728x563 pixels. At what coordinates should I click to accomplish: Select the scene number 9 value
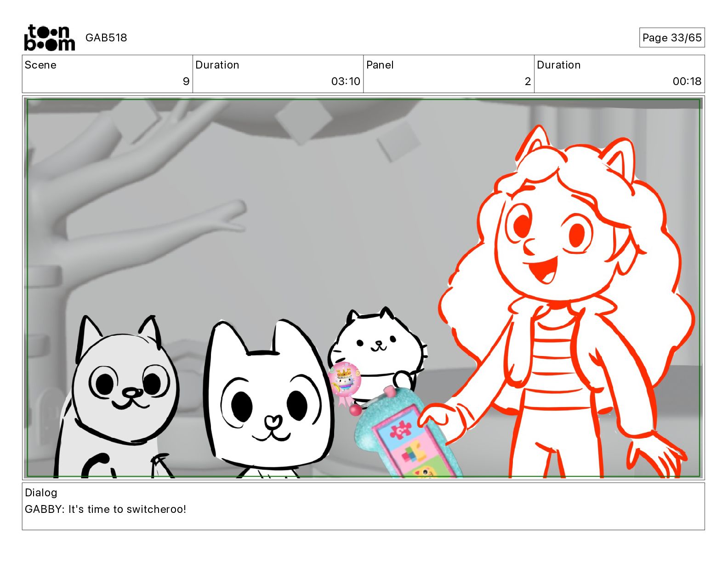(x=186, y=81)
